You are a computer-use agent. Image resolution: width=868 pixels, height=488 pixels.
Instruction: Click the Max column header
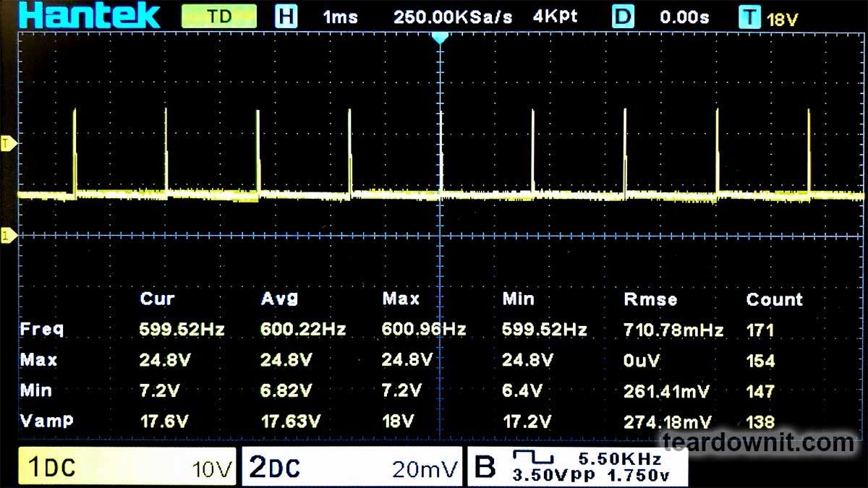(x=401, y=299)
